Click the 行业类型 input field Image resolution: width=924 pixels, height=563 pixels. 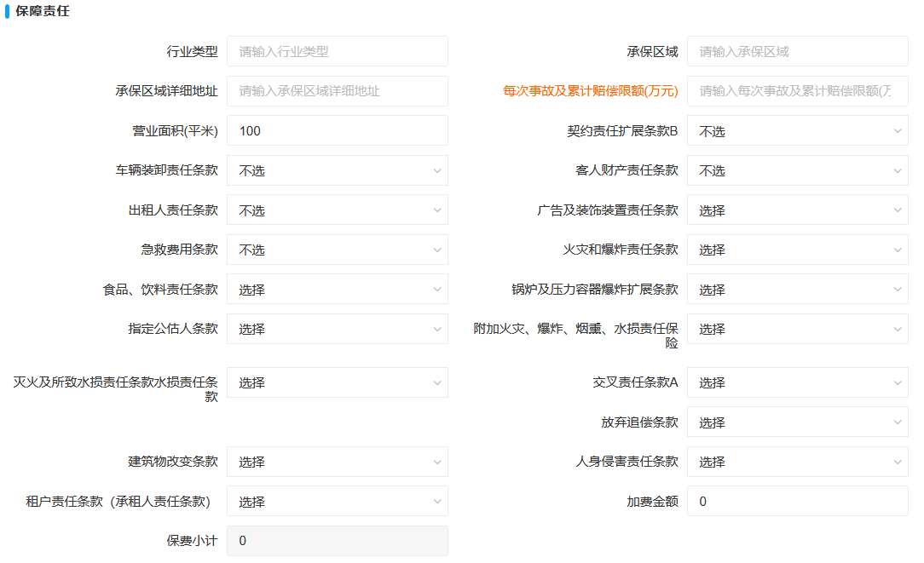[x=337, y=51]
